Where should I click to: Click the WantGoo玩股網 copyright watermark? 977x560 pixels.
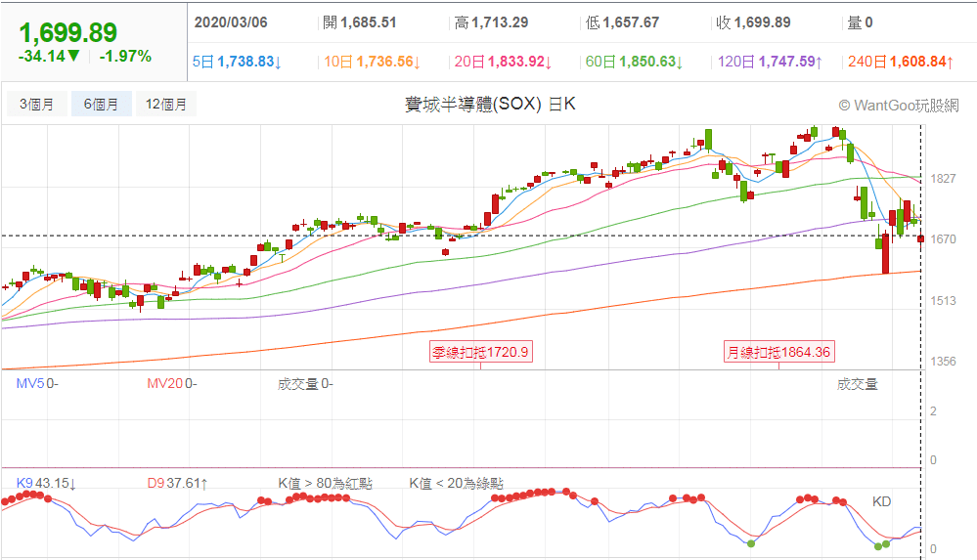[x=898, y=105]
